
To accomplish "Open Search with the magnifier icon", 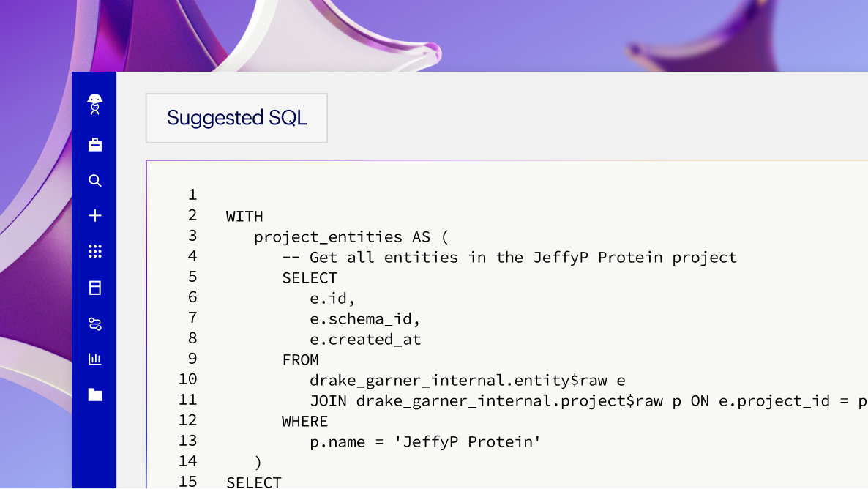I will click(x=94, y=181).
